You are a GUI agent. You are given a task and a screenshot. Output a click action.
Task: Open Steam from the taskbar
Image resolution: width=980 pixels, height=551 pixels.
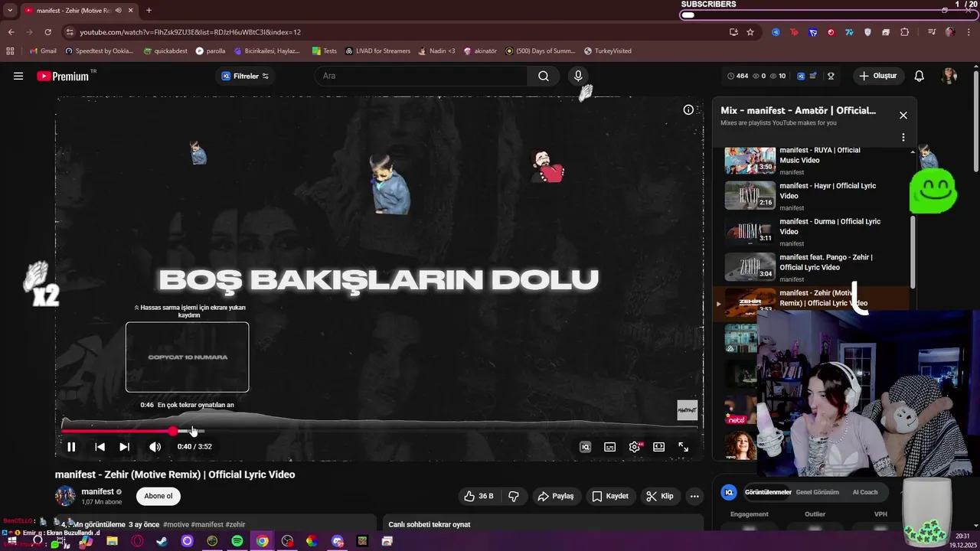pos(162,541)
